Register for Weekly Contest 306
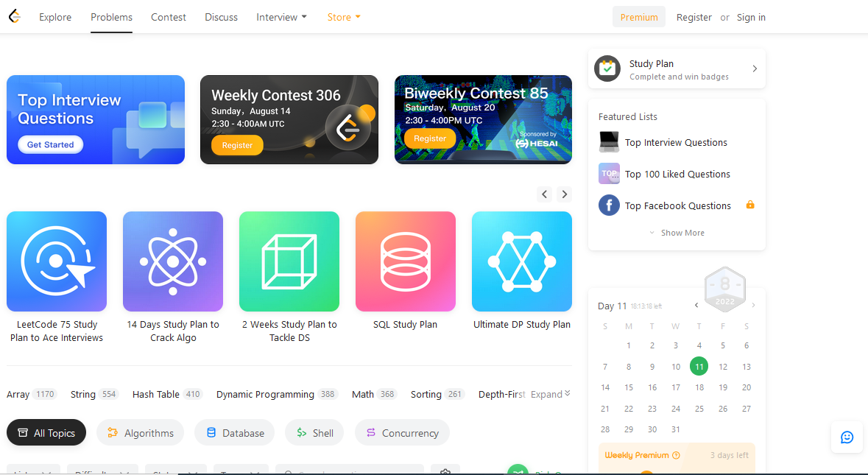The image size is (868, 475). 237,145
